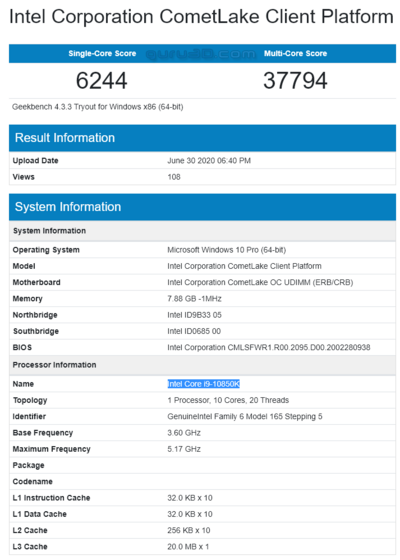
Task: Click the Geekbench 4.3.3 Tryout version text
Action: (98, 107)
